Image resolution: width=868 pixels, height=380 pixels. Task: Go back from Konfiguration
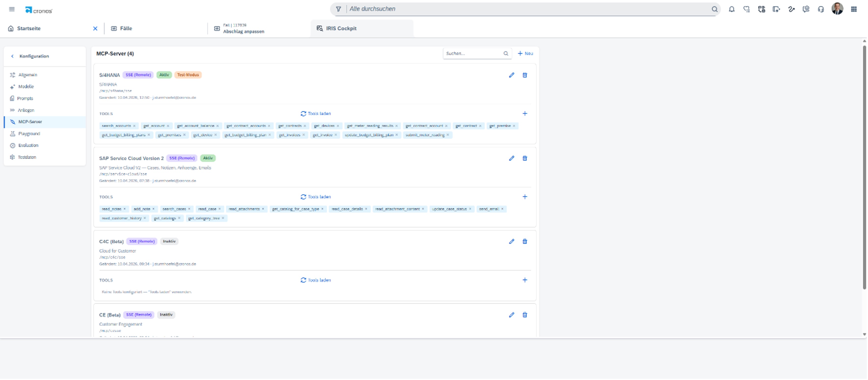coord(13,56)
